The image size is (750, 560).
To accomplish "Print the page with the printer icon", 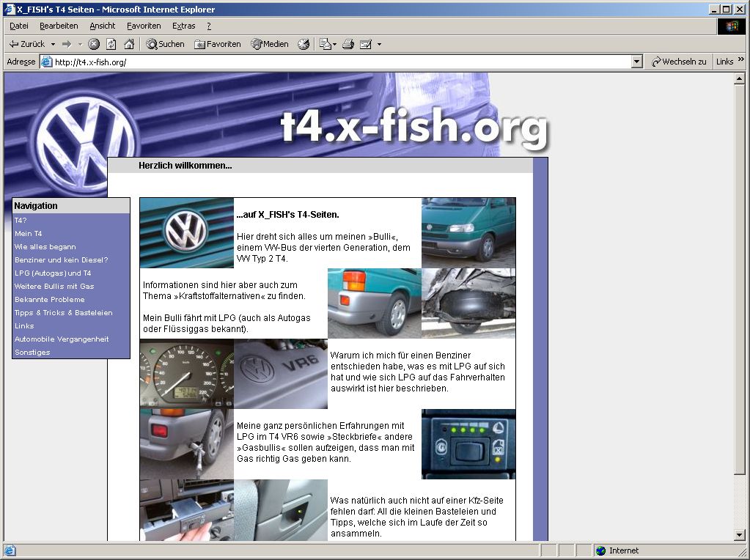I will click(348, 44).
